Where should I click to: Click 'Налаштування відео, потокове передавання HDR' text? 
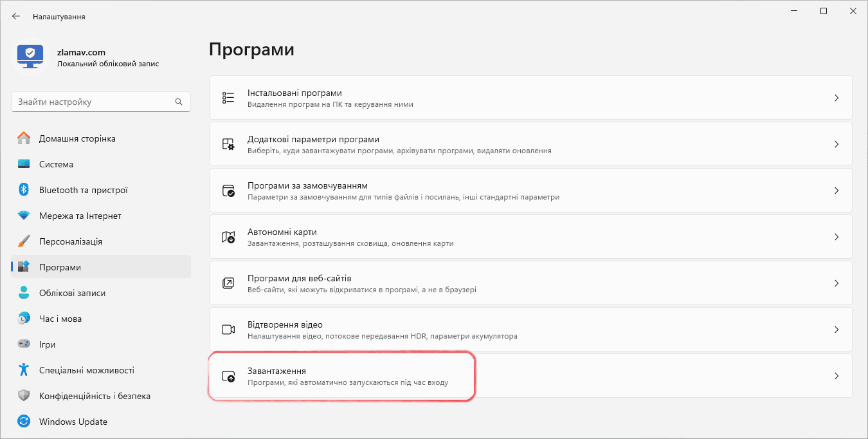click(x=383, y=336)
